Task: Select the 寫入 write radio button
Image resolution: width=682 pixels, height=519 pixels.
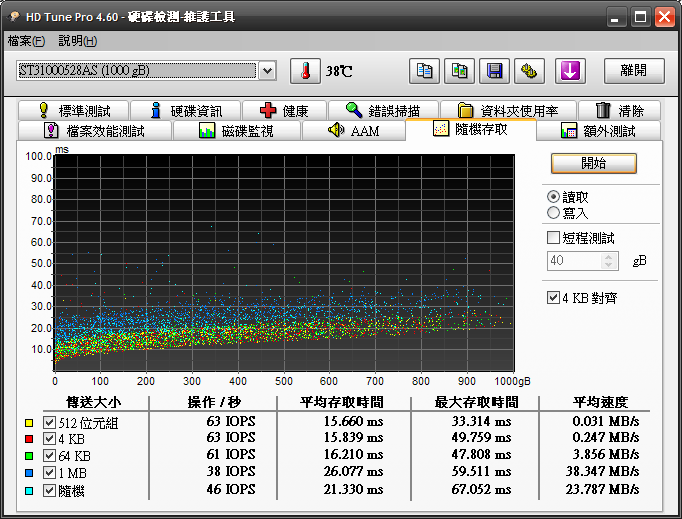Action: coord(553,213)
